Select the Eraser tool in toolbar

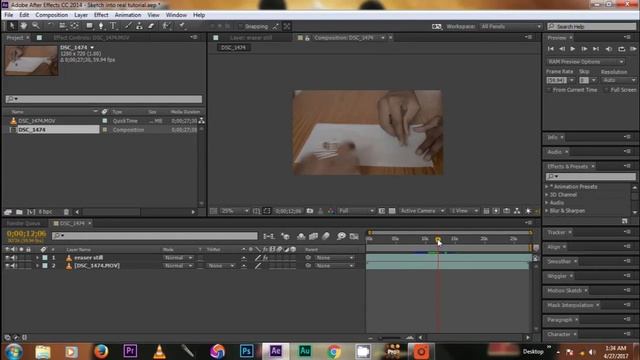click(x=151, y=26)
